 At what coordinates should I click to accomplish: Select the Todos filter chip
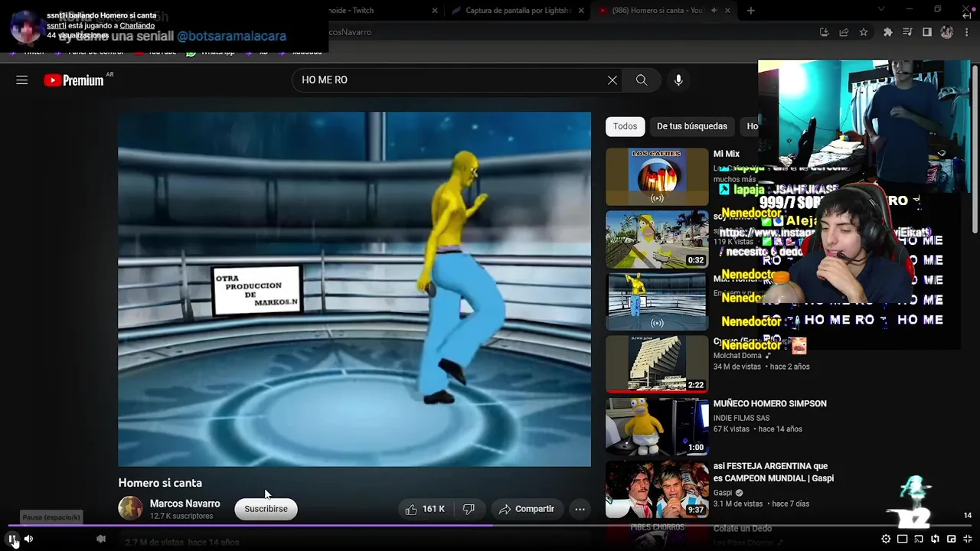tap(625, 126)
